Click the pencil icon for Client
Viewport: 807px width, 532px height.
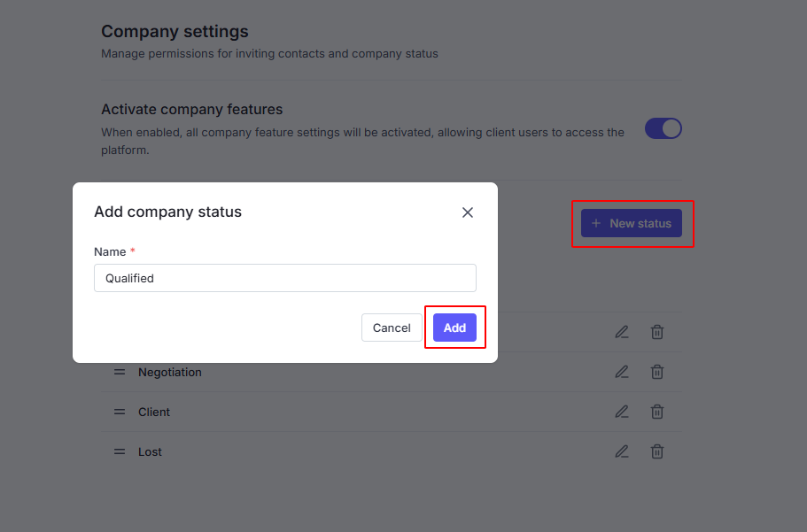point(622,412)
